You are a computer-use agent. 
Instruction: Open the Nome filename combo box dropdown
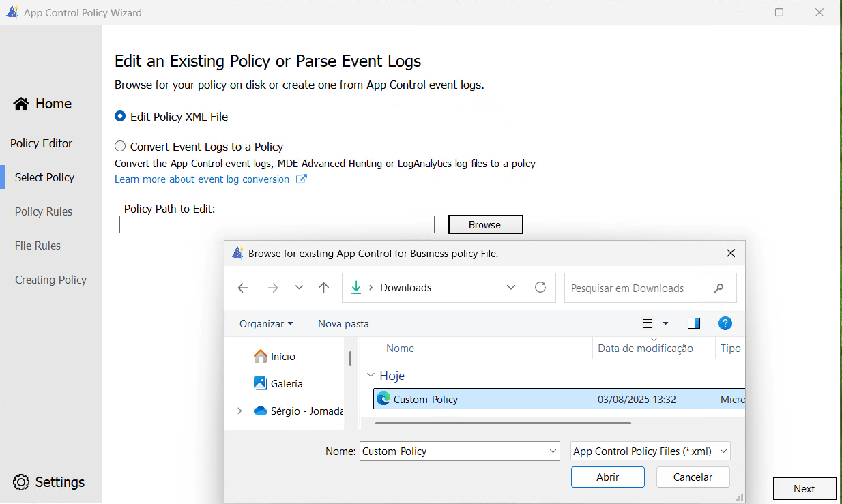coord(553,451)
